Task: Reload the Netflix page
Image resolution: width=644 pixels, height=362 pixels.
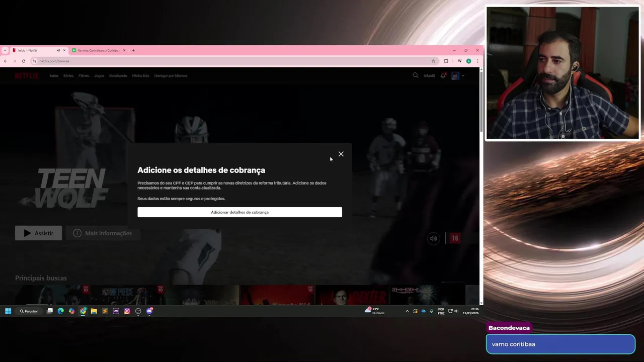Action: (24, 61)
